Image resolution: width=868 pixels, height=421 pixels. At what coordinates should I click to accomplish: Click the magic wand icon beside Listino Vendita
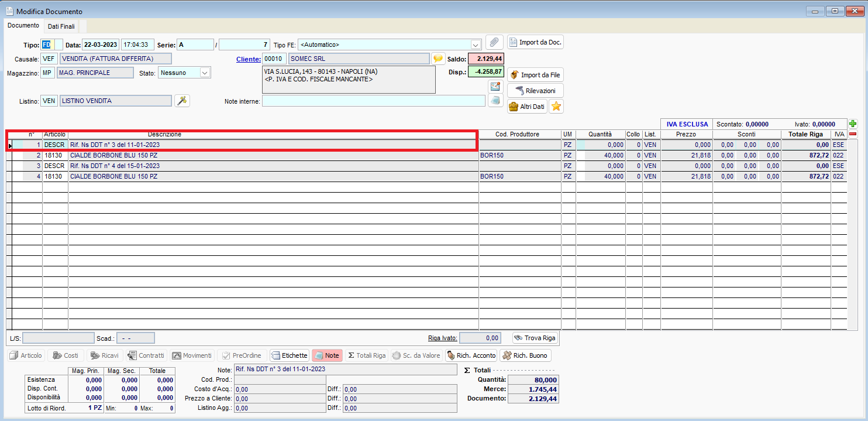point(182,101)
